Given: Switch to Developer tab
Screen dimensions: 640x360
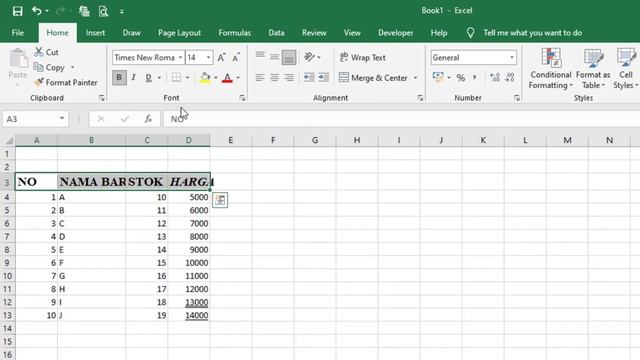Looking at the screenshot, I should pyautogui.click(x=396, y=33).
